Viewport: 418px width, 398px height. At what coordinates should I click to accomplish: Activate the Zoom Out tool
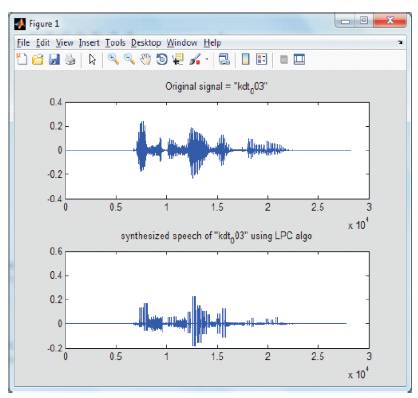click(129, 60)
